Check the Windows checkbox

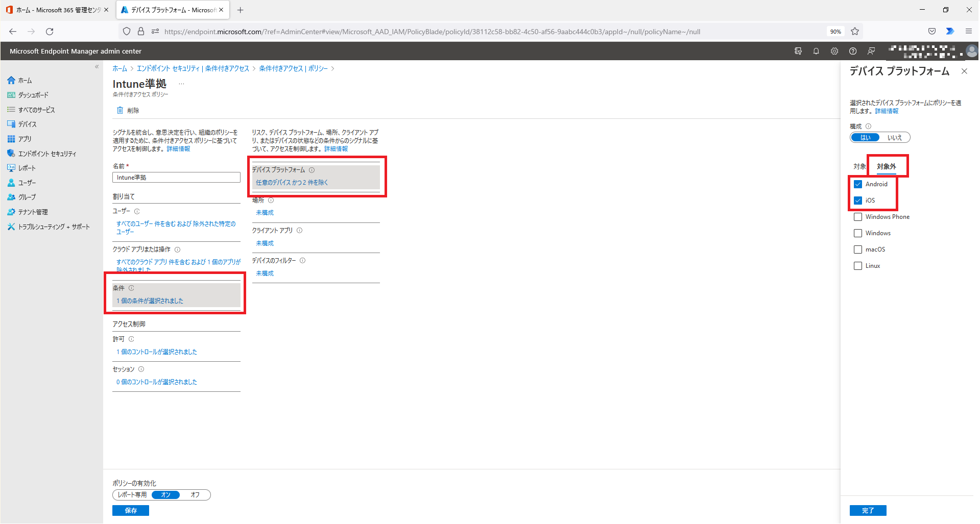coord(858,233)
